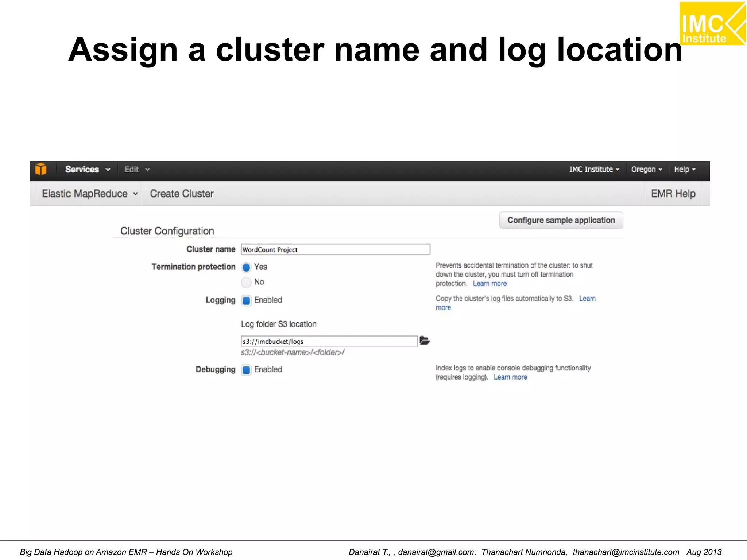Toggle the Debugging Enabled checkbox
The height and width of the screenshot is (560, 747).
tap(247, 370)
